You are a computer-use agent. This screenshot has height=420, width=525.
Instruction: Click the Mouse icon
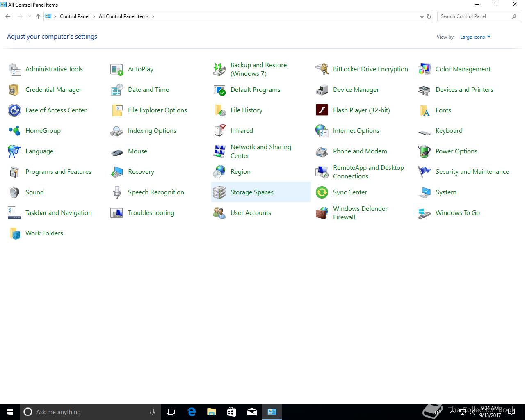(117, 152)
